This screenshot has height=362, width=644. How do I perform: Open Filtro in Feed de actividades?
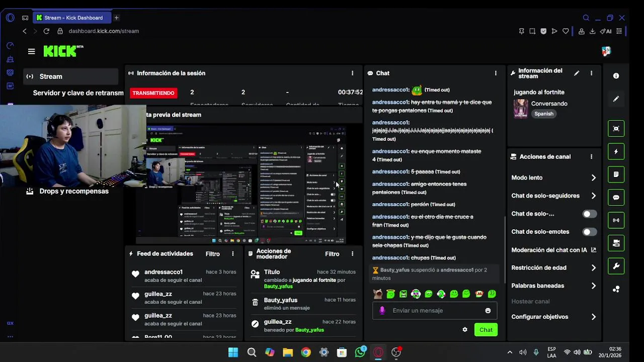212,254
